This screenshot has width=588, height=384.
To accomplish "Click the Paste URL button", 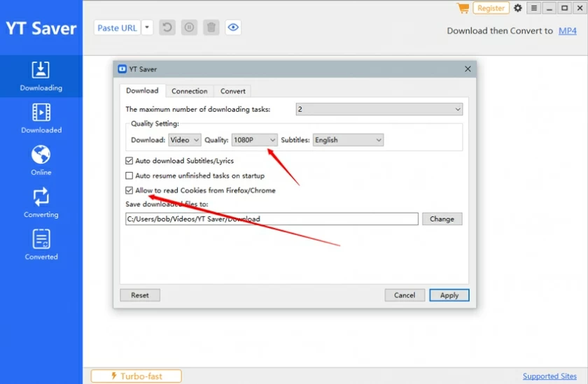I will tap(118, 28).
